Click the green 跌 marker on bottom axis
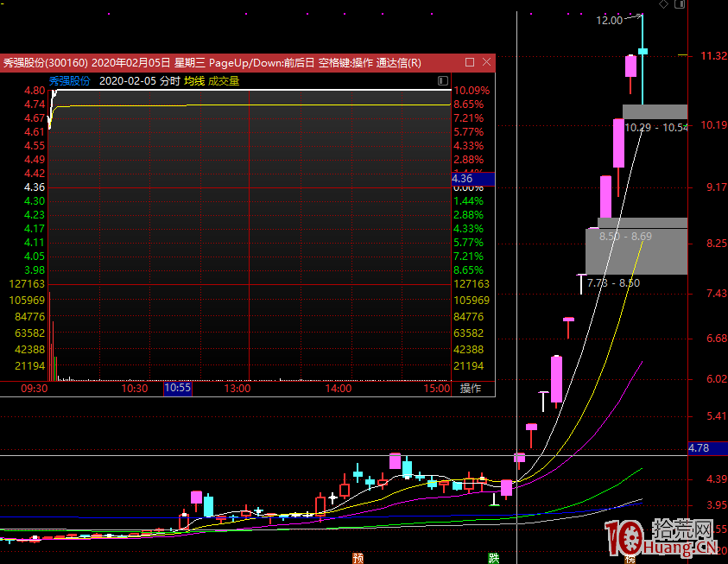The image size is (728, 564). coord(493,558)
